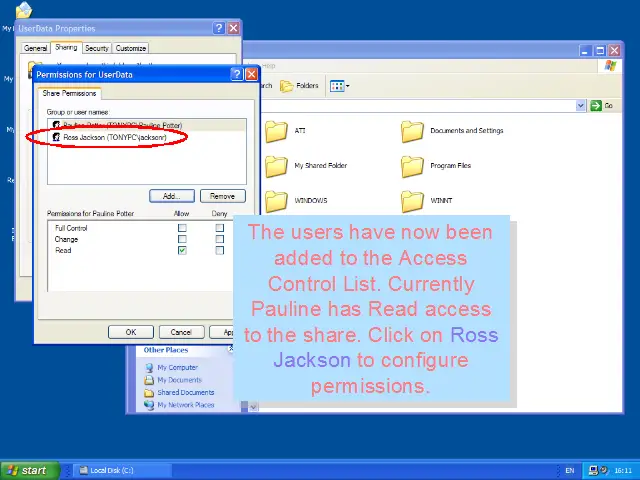Click the My Network Places globe icon

click(149, 405)
